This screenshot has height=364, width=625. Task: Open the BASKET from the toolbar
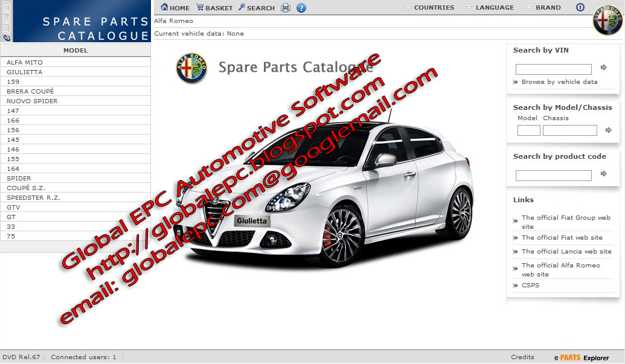(x=214, y=8)
